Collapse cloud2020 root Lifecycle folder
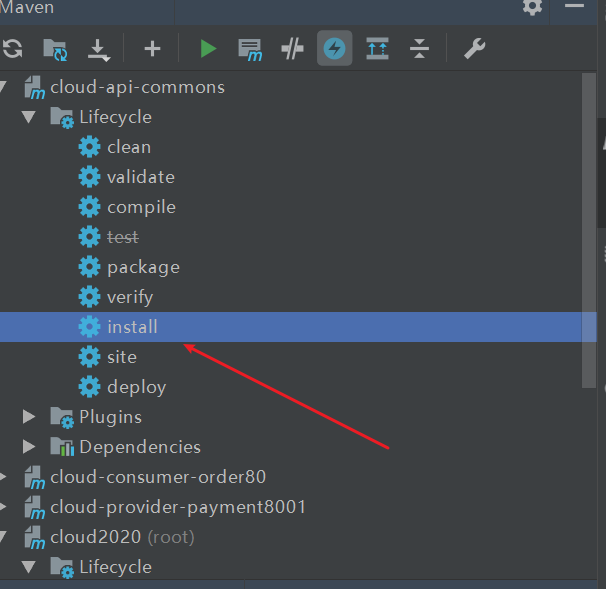The width and height of the screenshot is (606, 589). [29, 567]
